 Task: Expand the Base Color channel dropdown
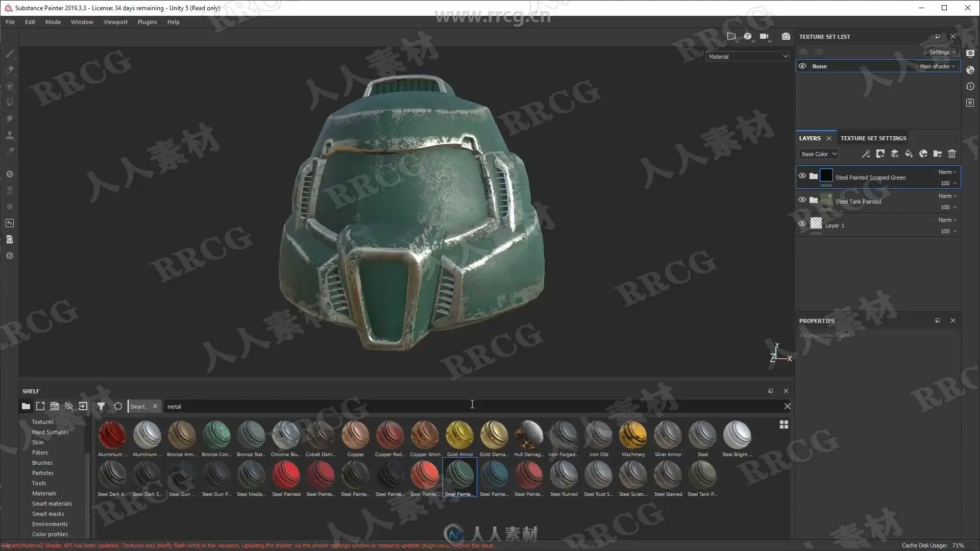[818, 154]
